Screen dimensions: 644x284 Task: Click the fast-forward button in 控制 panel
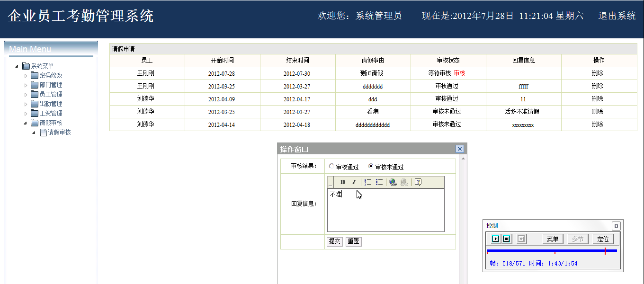click(521, 239)
